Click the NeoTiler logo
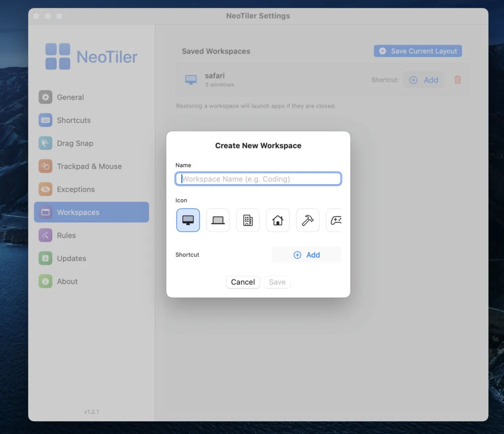Screen dimensions: 504x434 (91, 57)
